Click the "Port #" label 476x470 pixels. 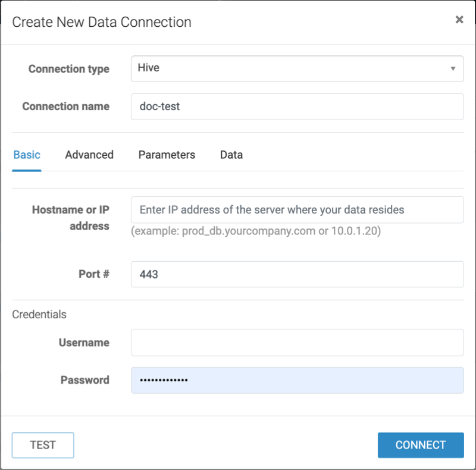tap(93, 274)
